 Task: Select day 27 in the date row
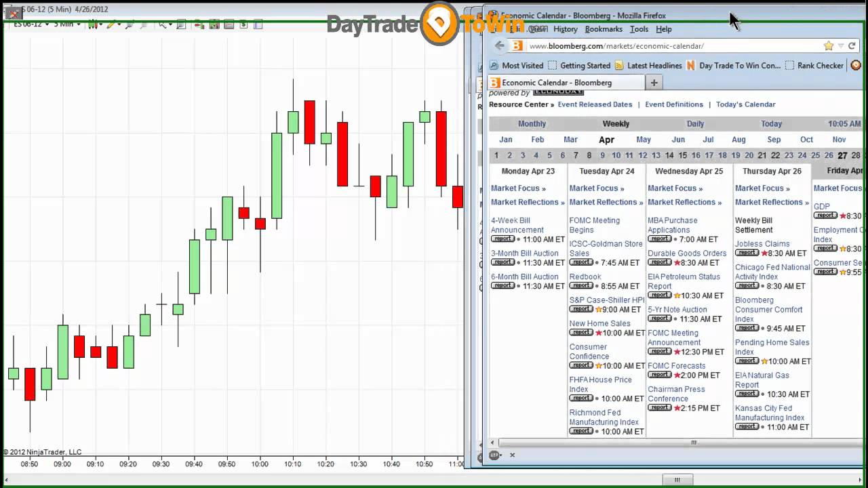(x=842, y=155)
